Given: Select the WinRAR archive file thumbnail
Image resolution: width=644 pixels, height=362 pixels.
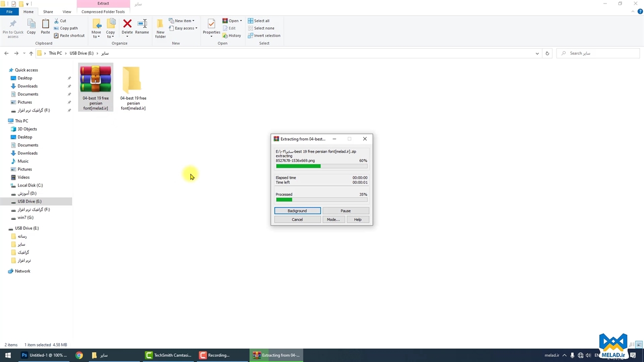Looking at the screenshot, I should point(96,79).
